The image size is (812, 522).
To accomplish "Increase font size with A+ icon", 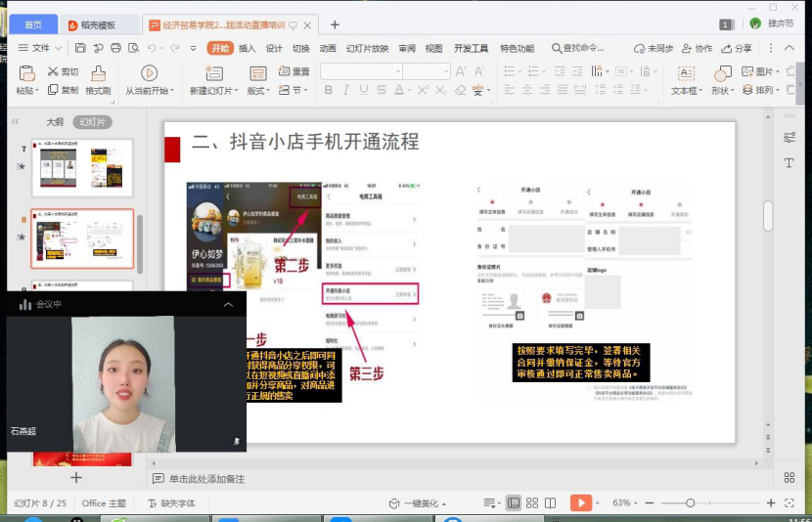I will coord(461,71).
